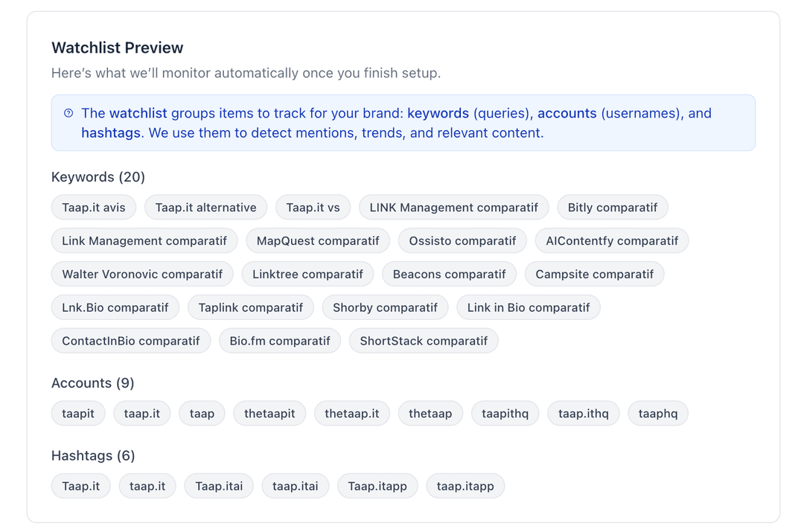The width and height of the screenshot is (804, 532).
Task: Click the info icon in the blue banner
Action: coord(68,113)
